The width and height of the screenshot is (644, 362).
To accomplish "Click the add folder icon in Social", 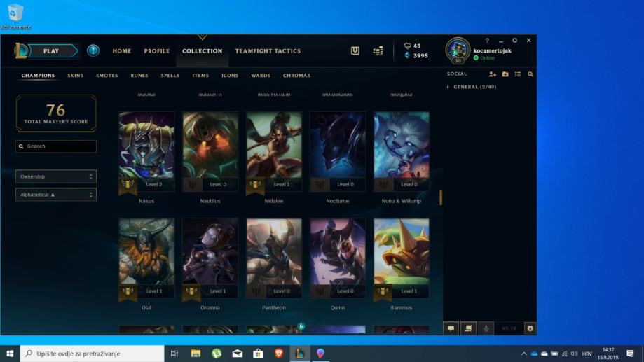I will (x=505, y=74).
